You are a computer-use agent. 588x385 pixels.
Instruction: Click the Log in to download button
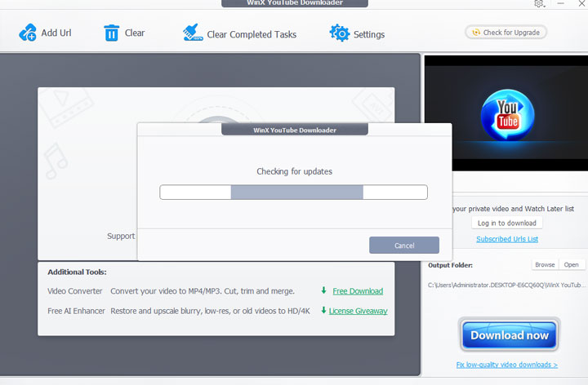[506, 223]
